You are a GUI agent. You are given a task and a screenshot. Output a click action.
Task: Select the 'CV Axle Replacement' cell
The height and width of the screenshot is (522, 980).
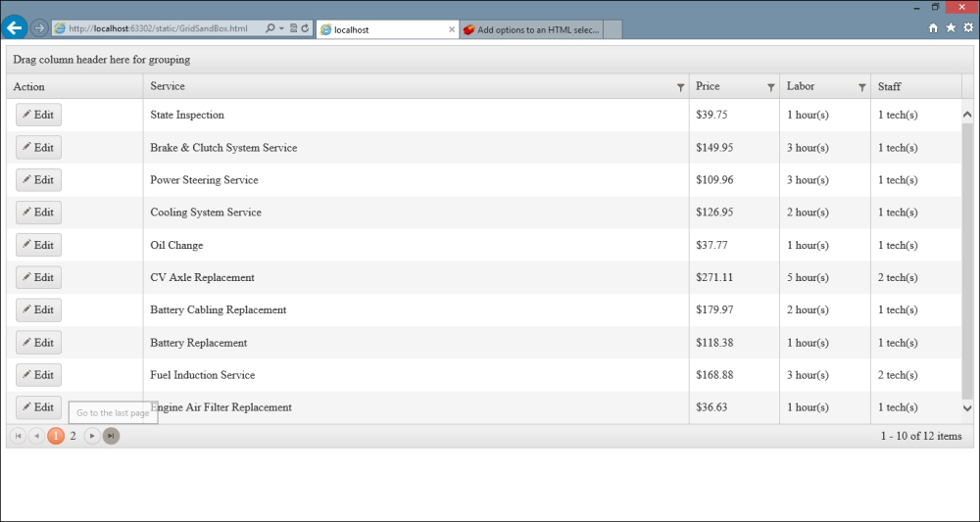(416, 277)
